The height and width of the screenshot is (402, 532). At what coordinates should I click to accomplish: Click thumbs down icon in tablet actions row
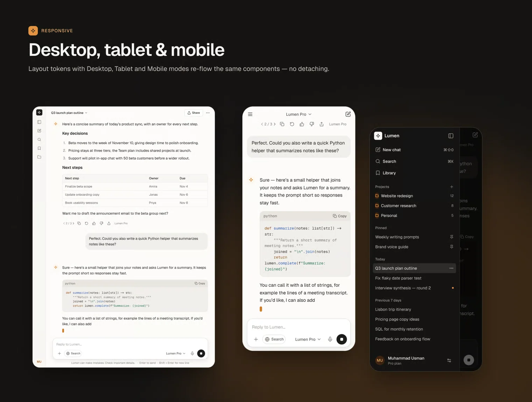click(311, 124)
